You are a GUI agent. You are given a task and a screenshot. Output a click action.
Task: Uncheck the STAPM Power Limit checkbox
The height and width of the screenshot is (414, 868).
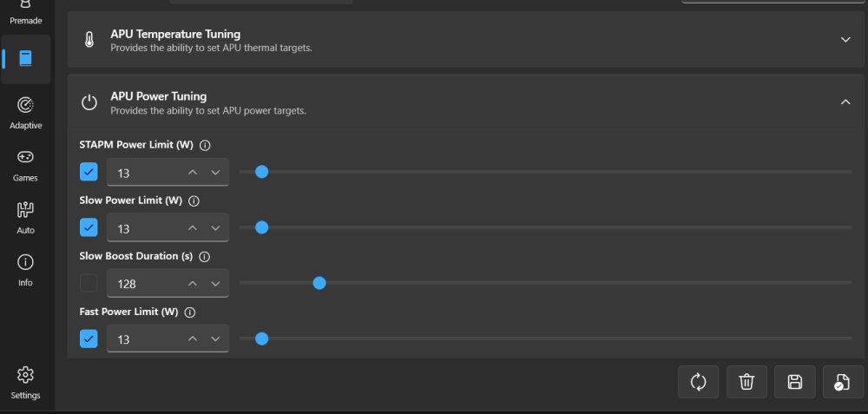pos(89,172)
